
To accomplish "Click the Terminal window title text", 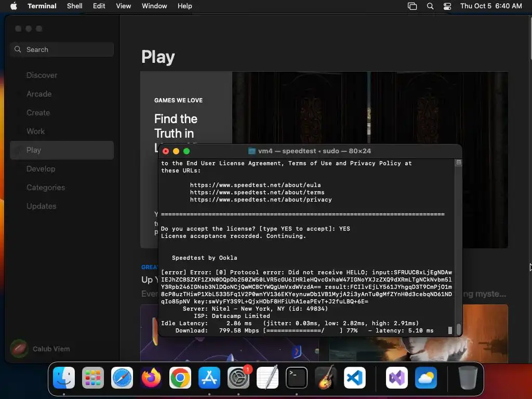I will [x=314, y=151].
